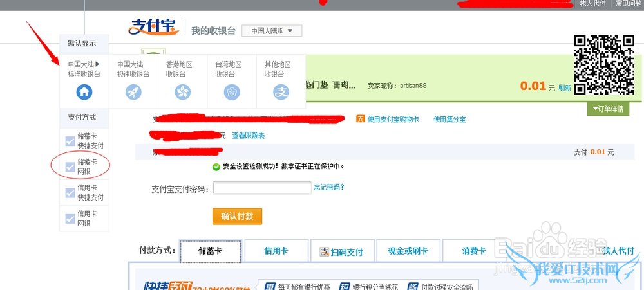Choose the 香港地区 收银台 flower icon
This screenshot has width=644, height=290.
183,92
